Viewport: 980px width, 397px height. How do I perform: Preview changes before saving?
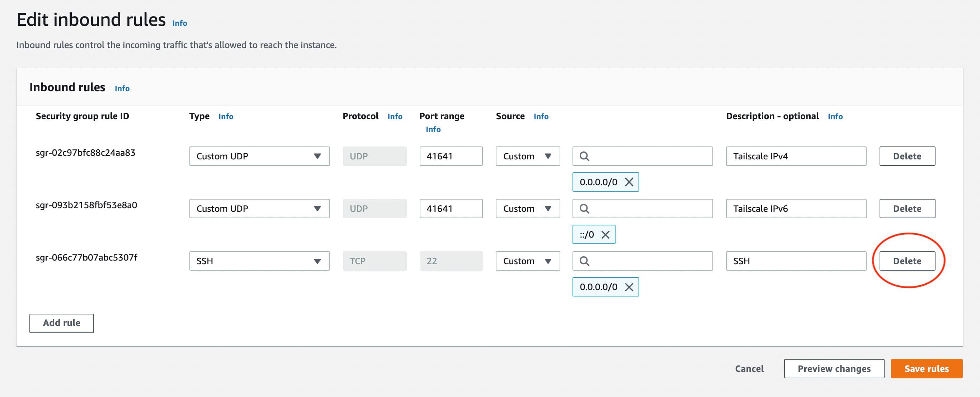834,368
